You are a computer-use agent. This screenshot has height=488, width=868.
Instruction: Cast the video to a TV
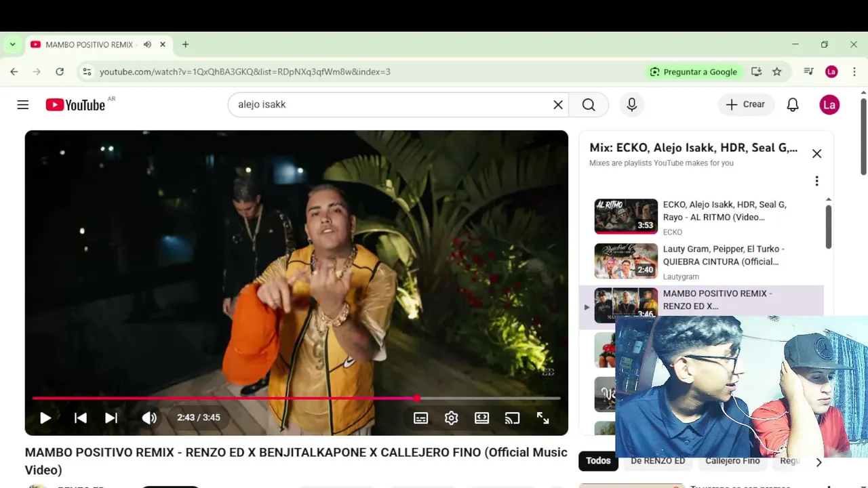(x=512, y=418)
